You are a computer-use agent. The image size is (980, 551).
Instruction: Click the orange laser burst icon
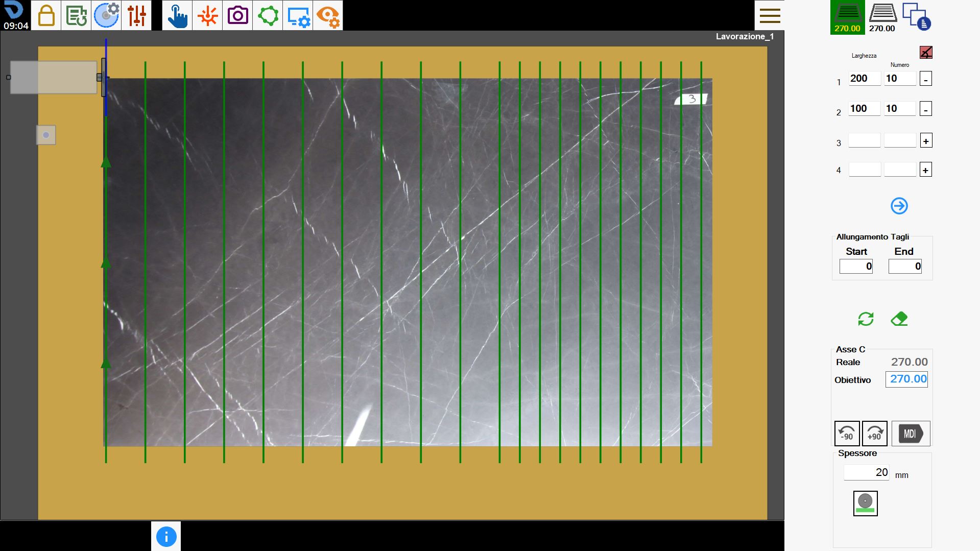click(x=207, y=15)
